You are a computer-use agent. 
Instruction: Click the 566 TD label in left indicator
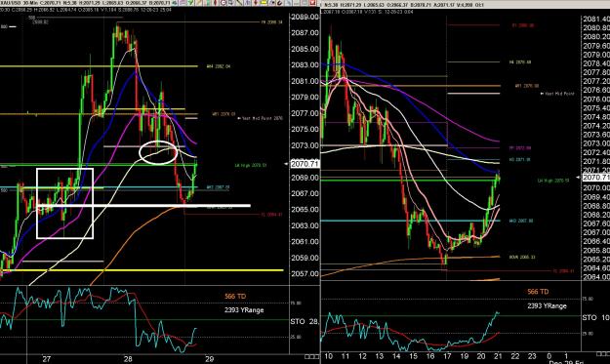coord(235,297)
